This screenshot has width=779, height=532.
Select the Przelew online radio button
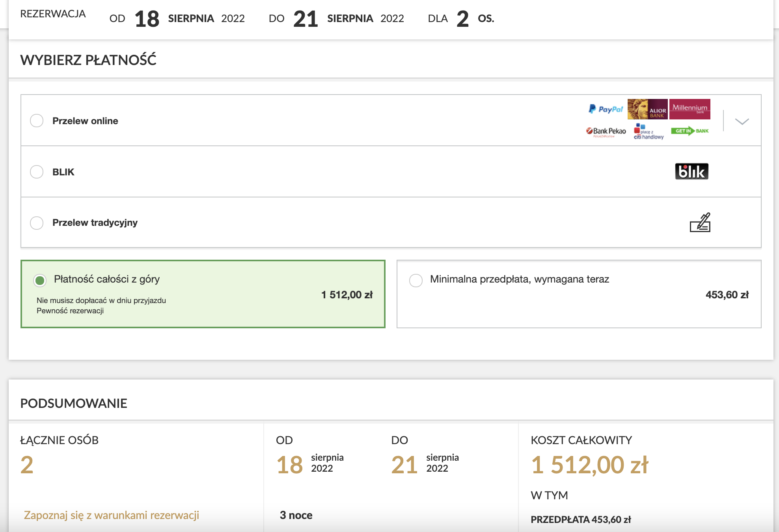point(37,121)
